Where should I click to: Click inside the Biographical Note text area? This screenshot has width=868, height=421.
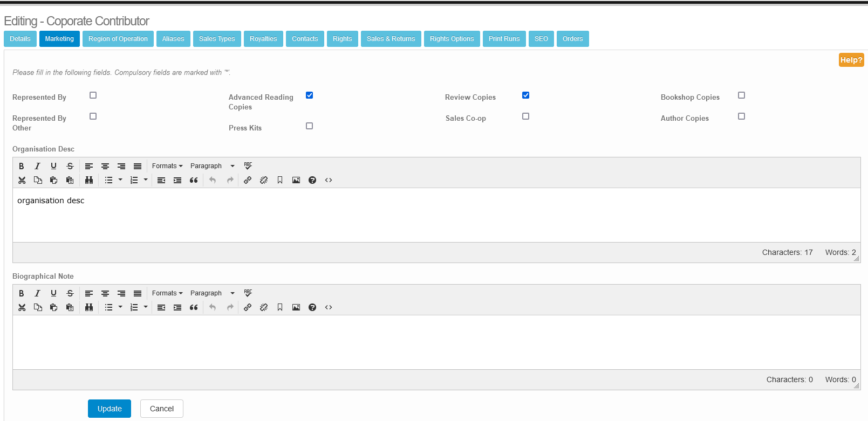pyautogui.click(x=436, y=342)
